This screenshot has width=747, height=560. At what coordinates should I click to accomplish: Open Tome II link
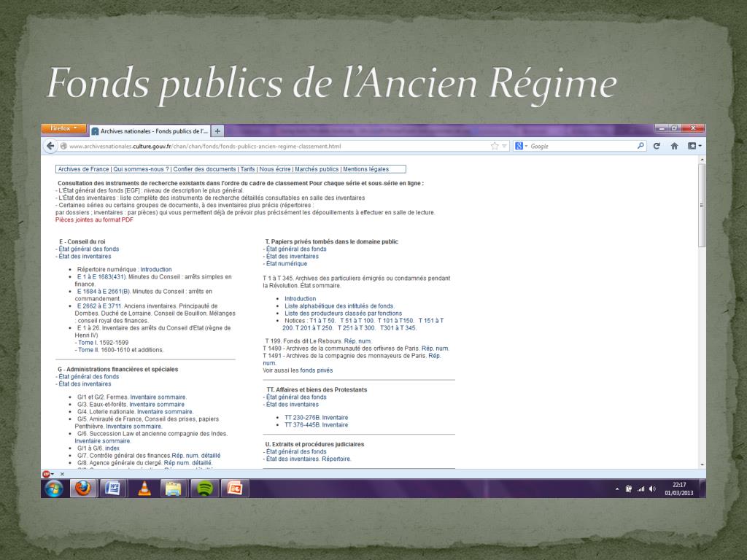click(88, 350)
